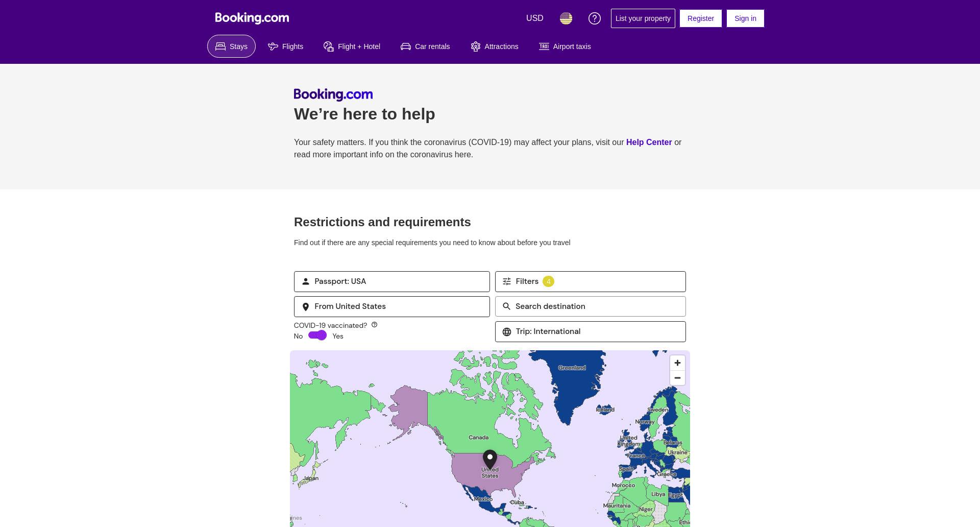Viewport: 980px width, 527px height.
Task: Select the Flight + Hotel tab
Action: tap(352, 46)
